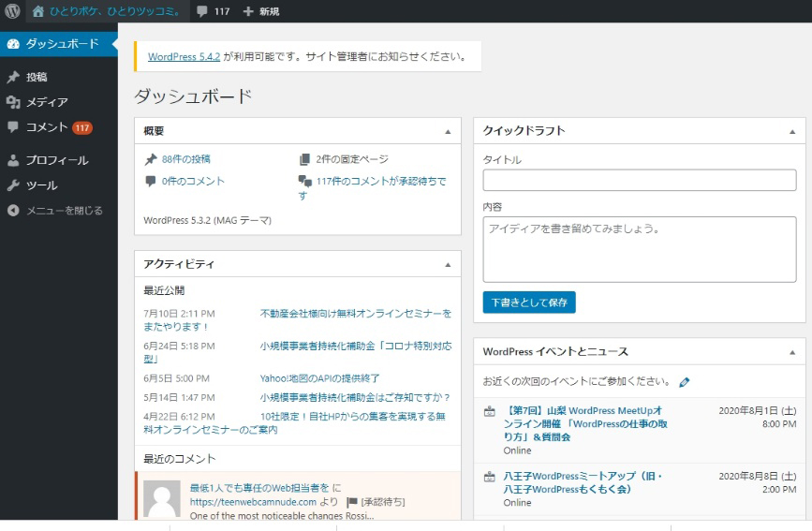Click the flag icon beside 承認待ち

352,502
